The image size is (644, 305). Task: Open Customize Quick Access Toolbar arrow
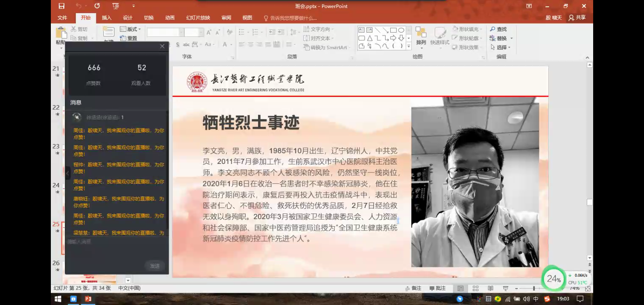tap(133, 6)
